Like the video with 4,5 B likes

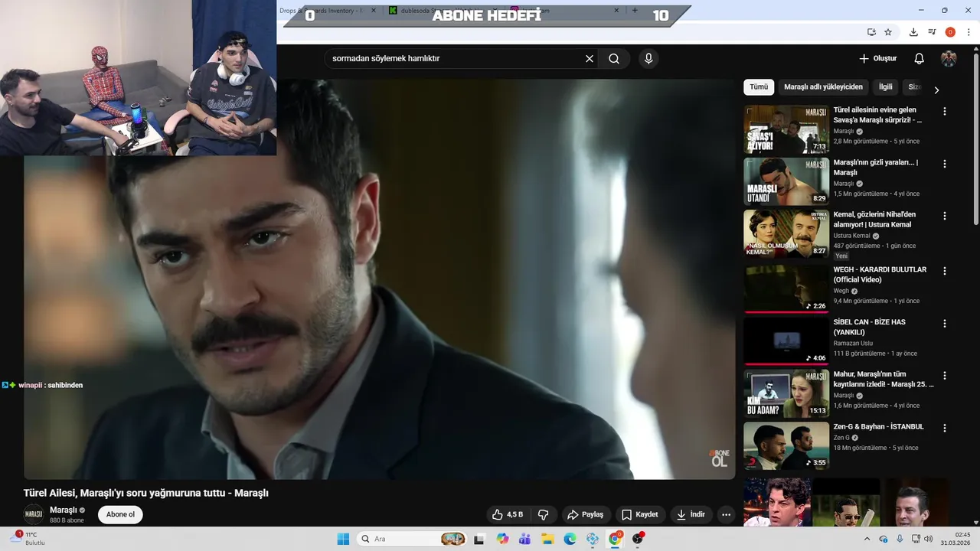(x=508, y=514)
